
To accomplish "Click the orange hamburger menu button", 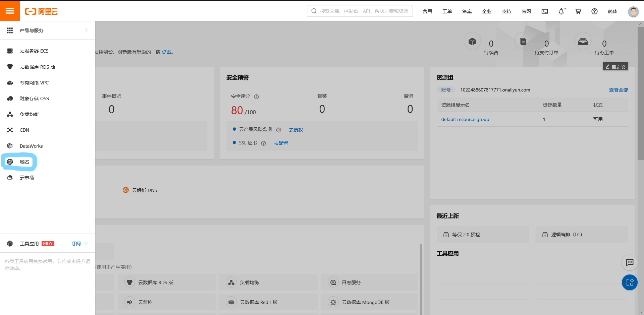I will click(10, 11).
